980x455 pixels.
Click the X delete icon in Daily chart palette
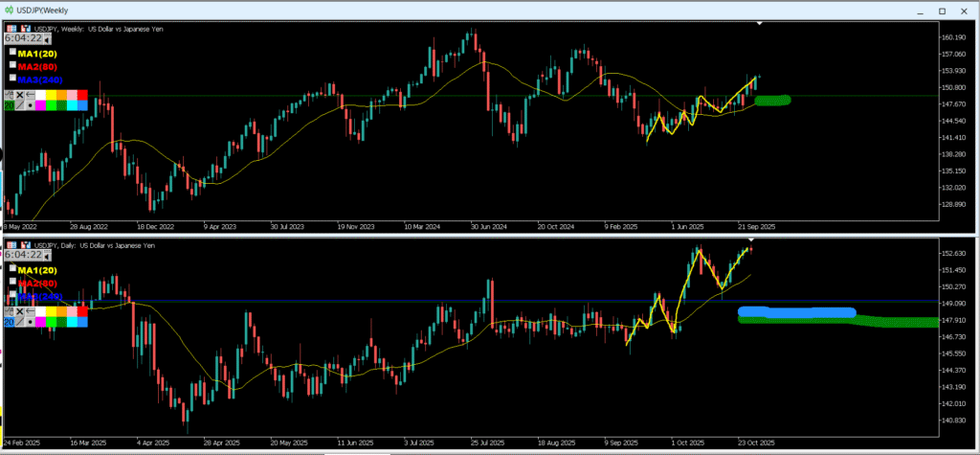pyautogui.click(x=20, y=310)
